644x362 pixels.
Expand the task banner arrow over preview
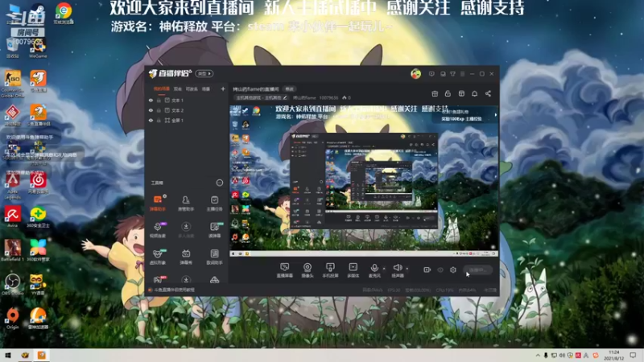[x=495, y=115]
